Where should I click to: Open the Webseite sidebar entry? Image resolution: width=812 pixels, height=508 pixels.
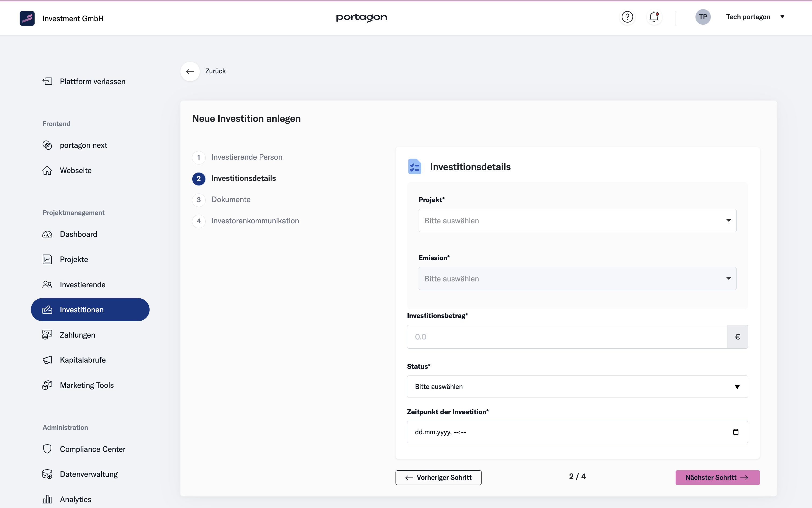(x=90, y=170)
